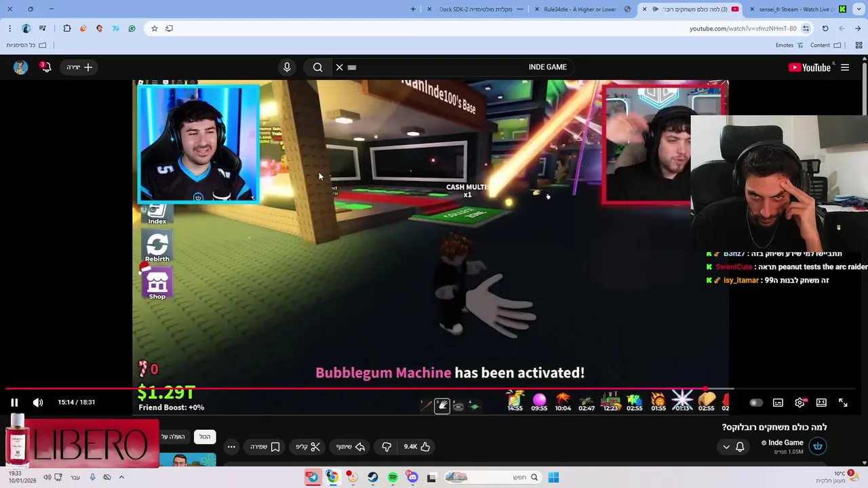Reload the page with the browser refresh icon
The image size is (868, 488).
pos(825,28)
